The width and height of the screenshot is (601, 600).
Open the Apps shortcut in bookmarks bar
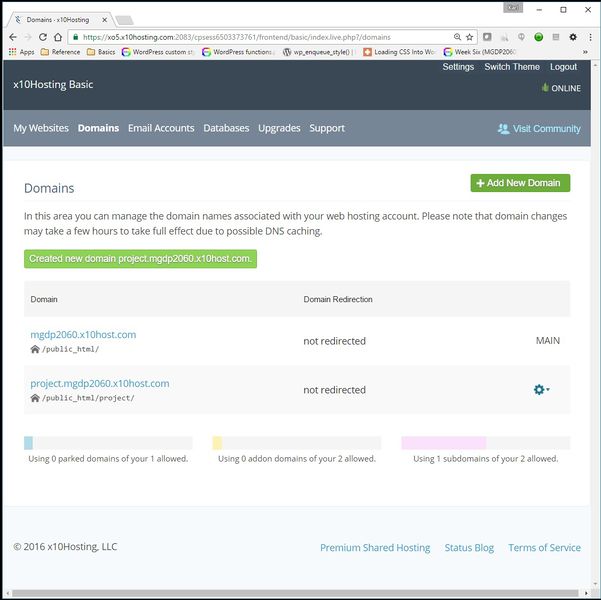click(x=21, y=52)
